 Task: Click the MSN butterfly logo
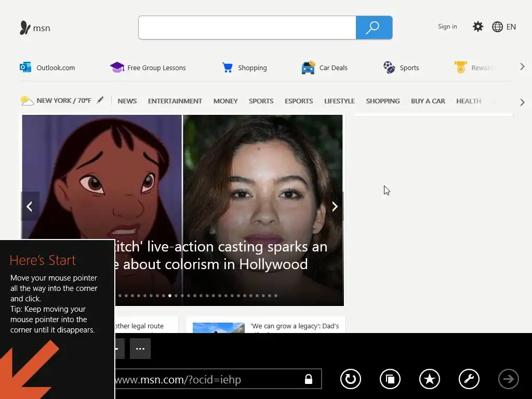(25, 28)
